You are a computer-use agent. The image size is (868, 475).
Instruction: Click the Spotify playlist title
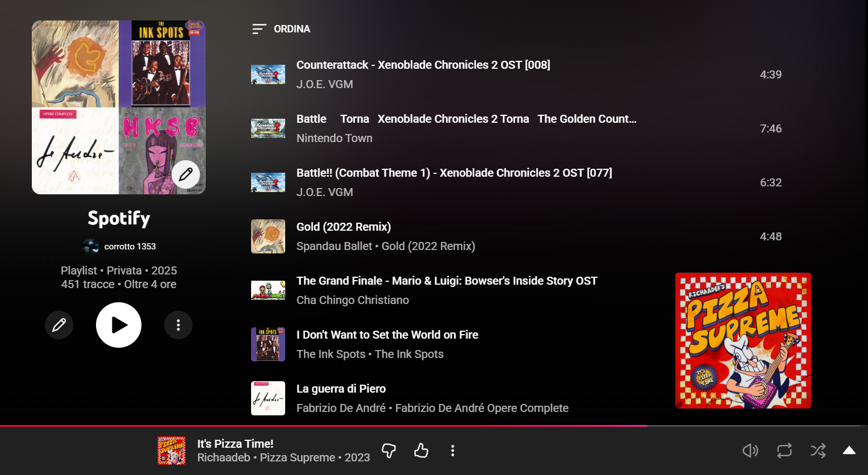[x=119, y=218]
